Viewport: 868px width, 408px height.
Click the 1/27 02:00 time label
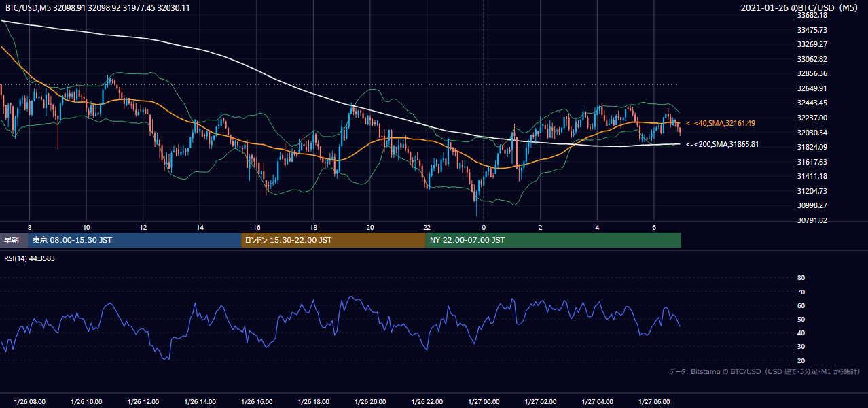[541, 402]
